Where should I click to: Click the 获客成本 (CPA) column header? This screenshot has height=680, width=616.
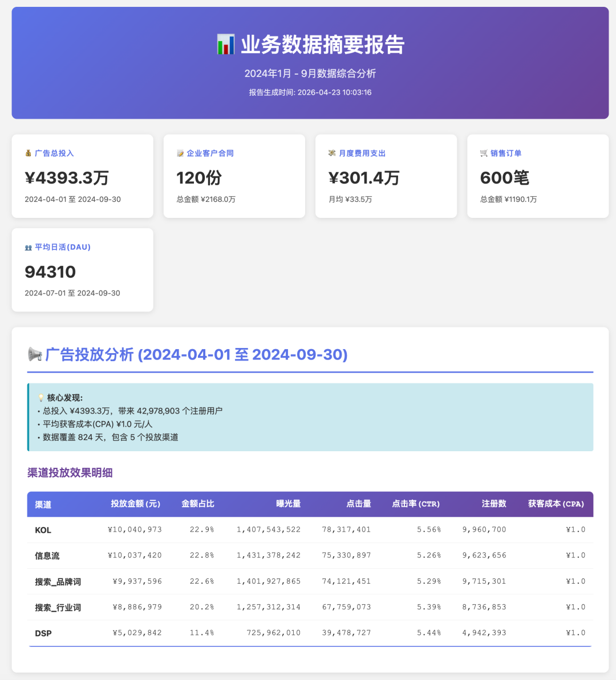pos(556,504)
